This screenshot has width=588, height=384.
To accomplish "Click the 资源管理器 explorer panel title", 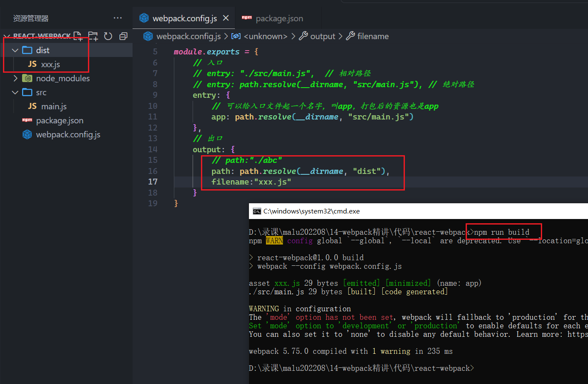I will 31,18.
